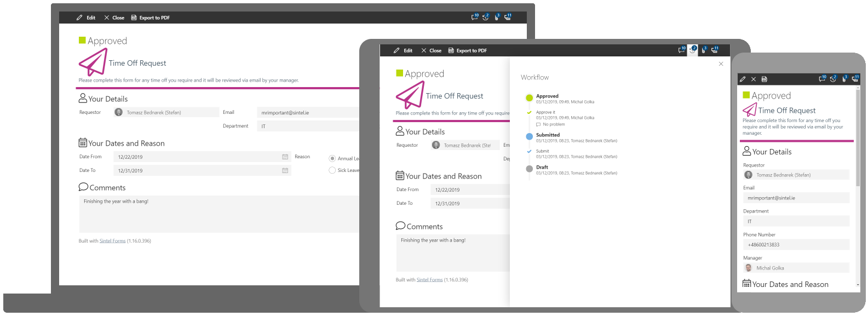Image resolution: width=868 pixels, height=316 pixels.
Task: Click Edit in the laptop toolbar
Action: tap(86, 18)
